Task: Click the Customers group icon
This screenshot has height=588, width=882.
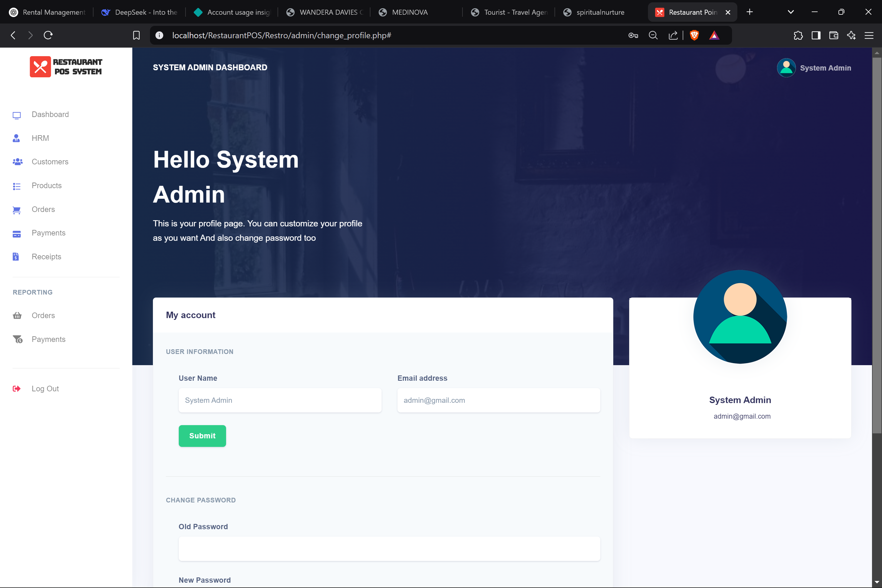Action: point(17,162)
